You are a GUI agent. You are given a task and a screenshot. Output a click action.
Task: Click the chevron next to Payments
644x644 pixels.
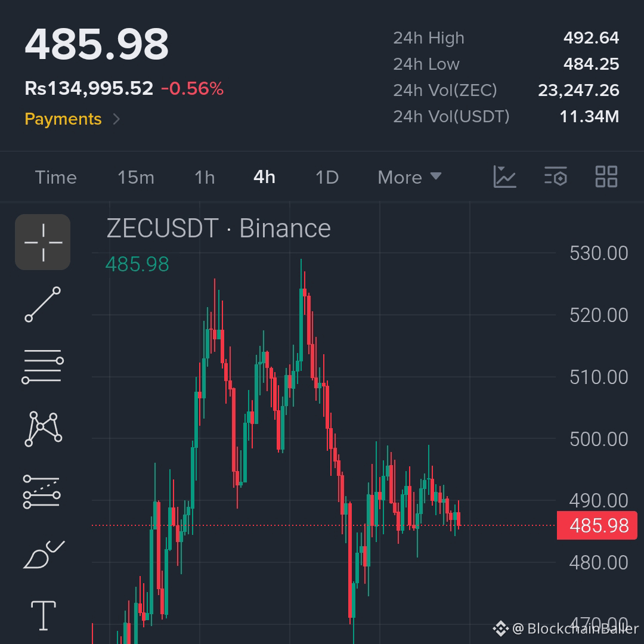click(x=117, y=119)
